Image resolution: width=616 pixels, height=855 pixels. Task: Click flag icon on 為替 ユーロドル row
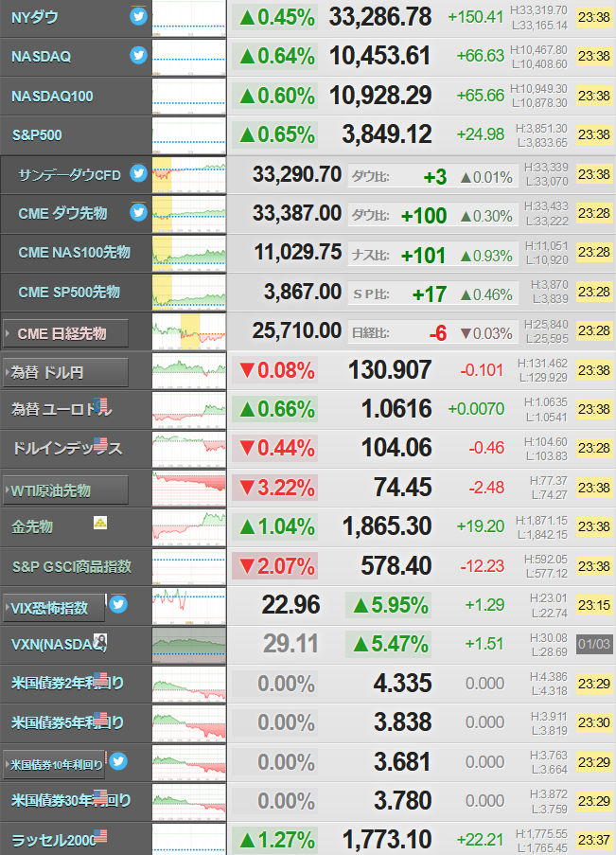pyautogui.click(x=100, y=405)
